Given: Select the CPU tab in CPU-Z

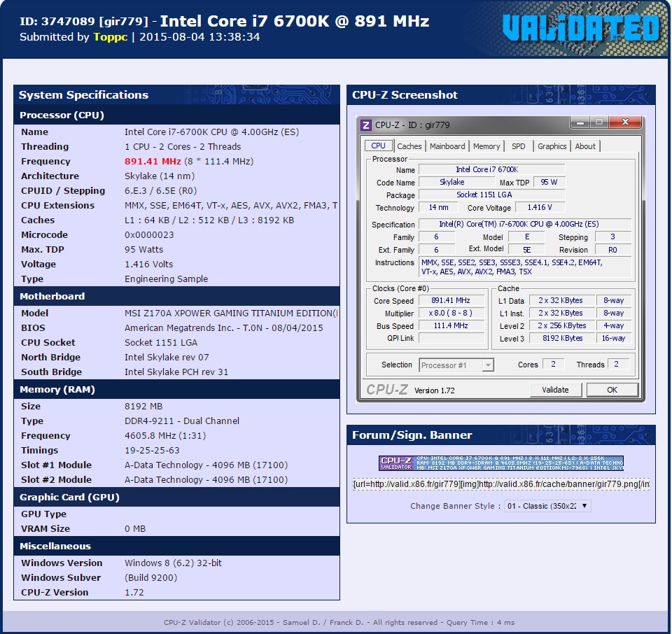Looking at the screenshot, I should (378, 146).
